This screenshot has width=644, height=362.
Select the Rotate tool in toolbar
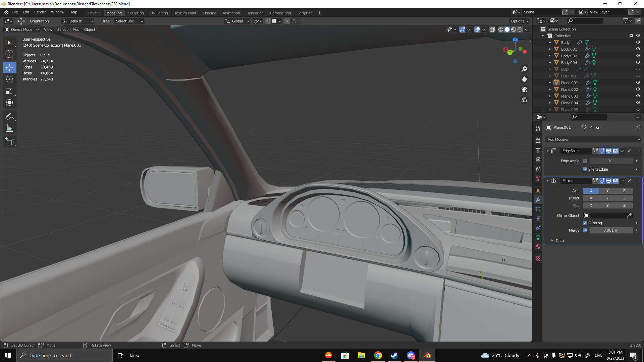click(9, 79)
